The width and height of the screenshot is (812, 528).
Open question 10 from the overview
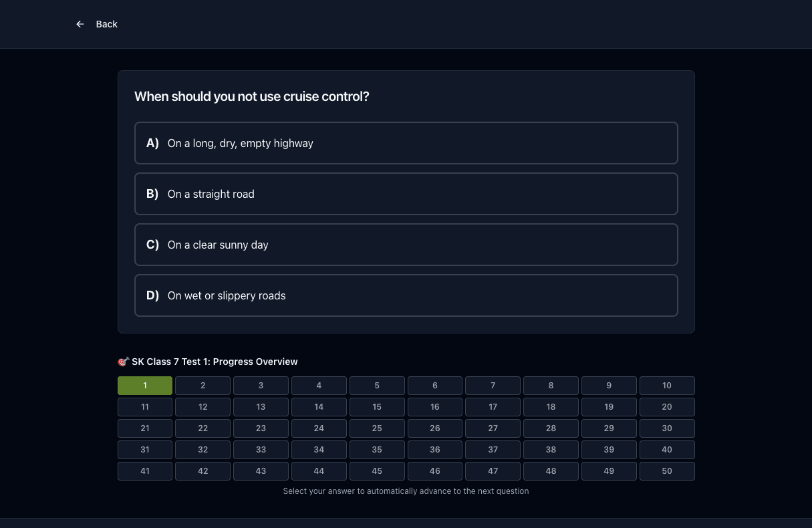667,386
